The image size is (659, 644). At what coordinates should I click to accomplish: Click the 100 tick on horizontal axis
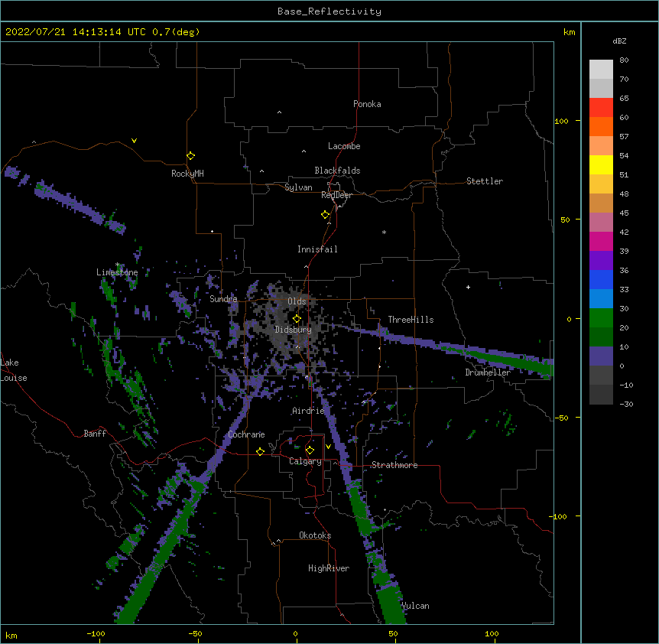tap(492, 633)
